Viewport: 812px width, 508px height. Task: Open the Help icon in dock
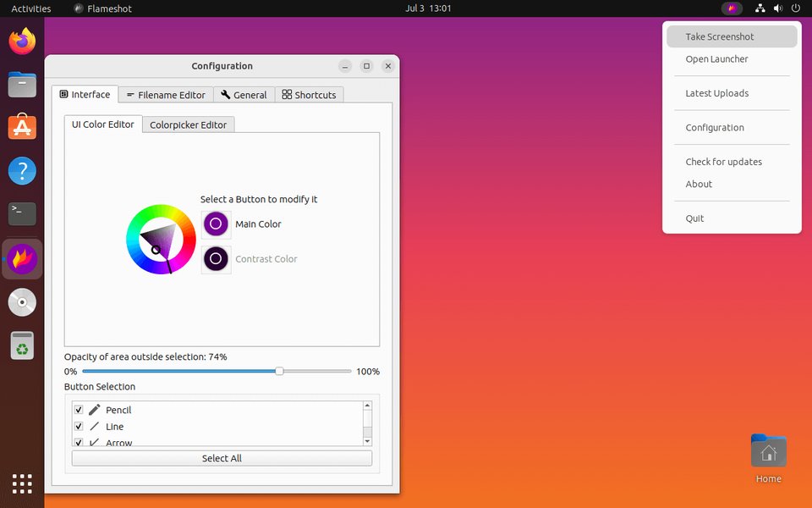tap(22, 170)
